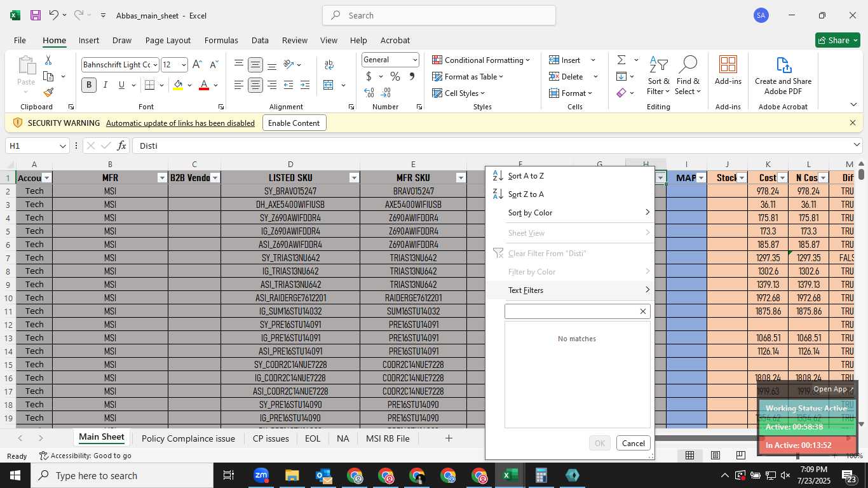Apply Underline formatting
This screenshot has width=868, height=488.
tap(121, 85)
